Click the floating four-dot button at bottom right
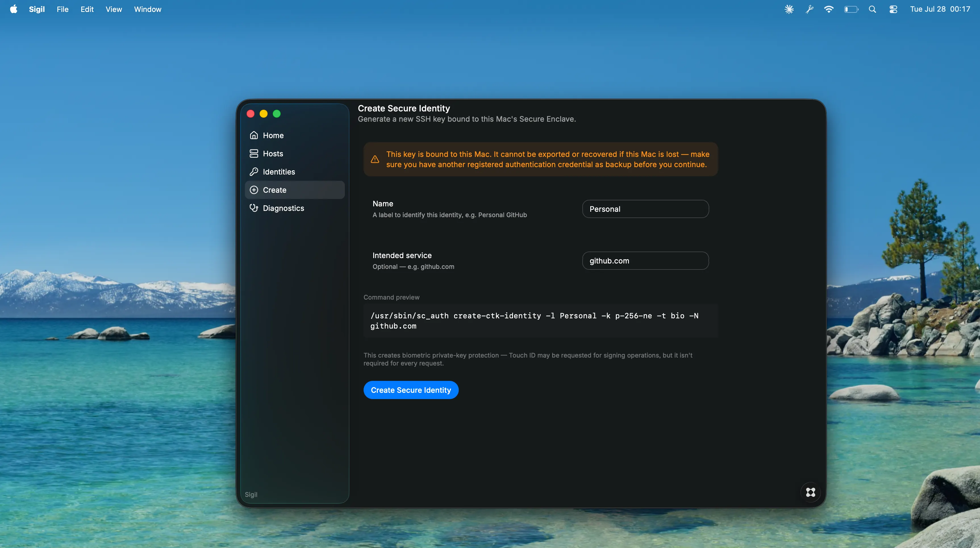This screenshot has height=548, width=980. click(810, 493)
